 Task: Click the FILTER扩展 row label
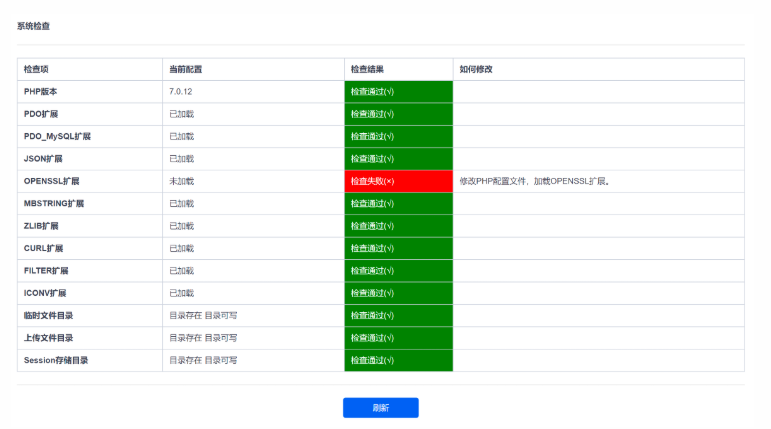click(x=46, y=271)
